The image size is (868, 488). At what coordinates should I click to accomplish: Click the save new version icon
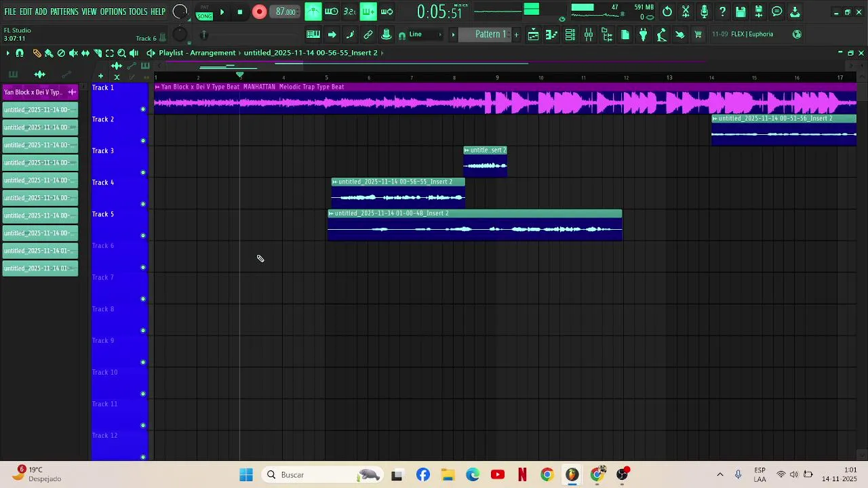(759, 12)
